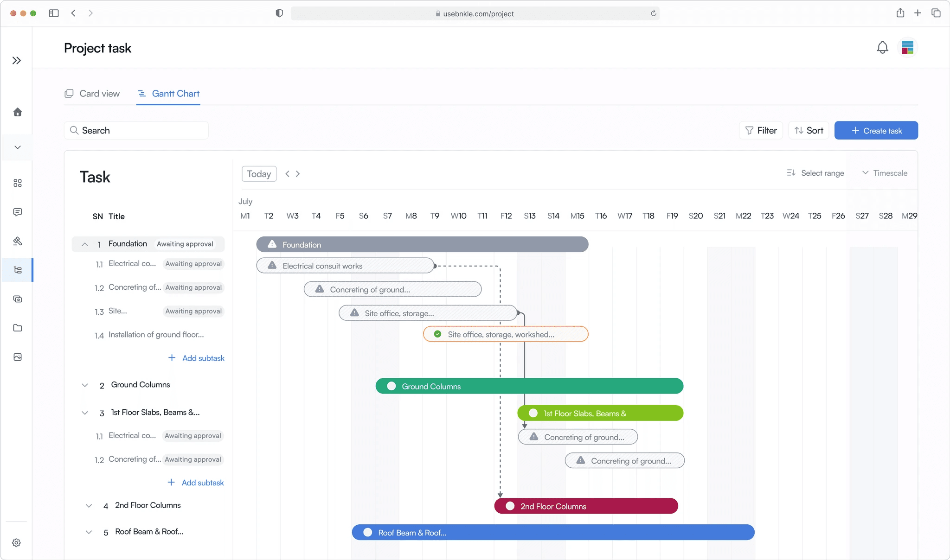Add subtask under 1st Floor Slabs
This screenshot has width=950, height=560.
click(x=196, y=483)
